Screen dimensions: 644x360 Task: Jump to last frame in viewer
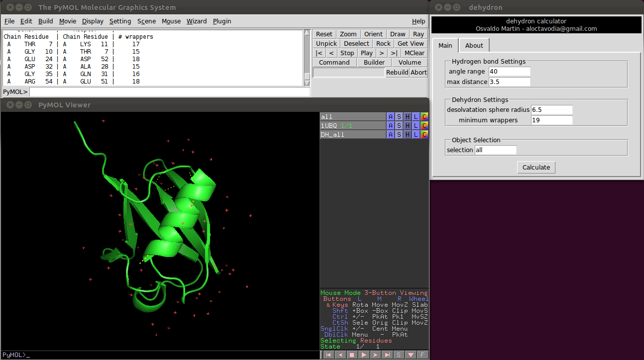click(x=387, y=355)
